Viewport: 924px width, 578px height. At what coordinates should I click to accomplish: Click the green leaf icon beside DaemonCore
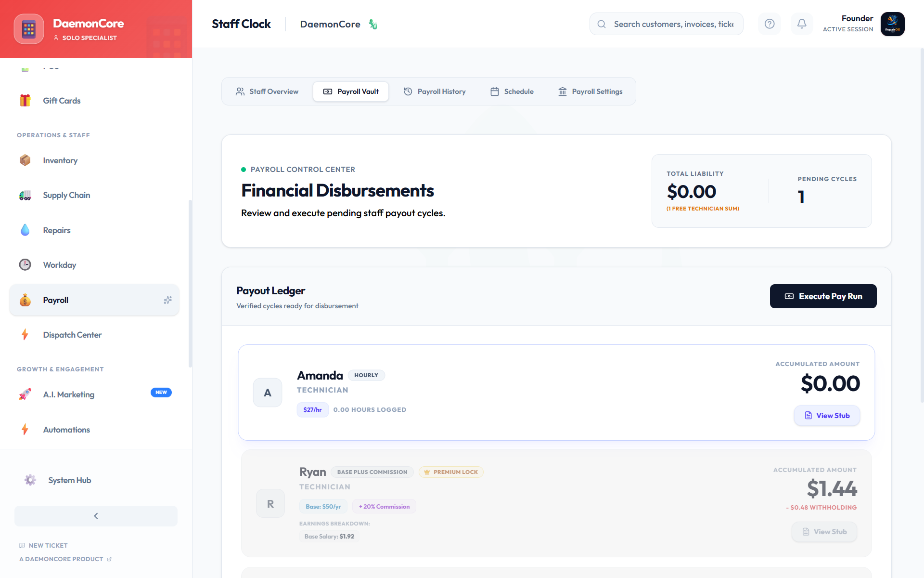(373, 24)
